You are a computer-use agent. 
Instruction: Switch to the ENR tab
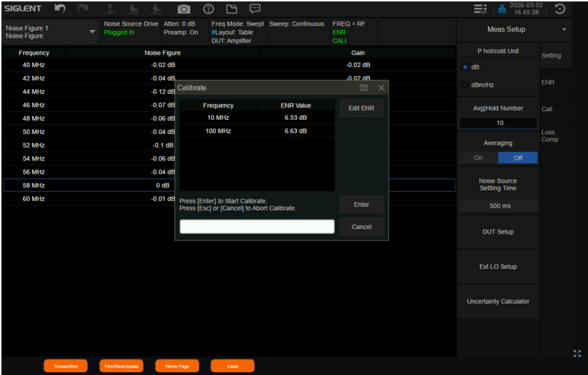tap(548, 83)
